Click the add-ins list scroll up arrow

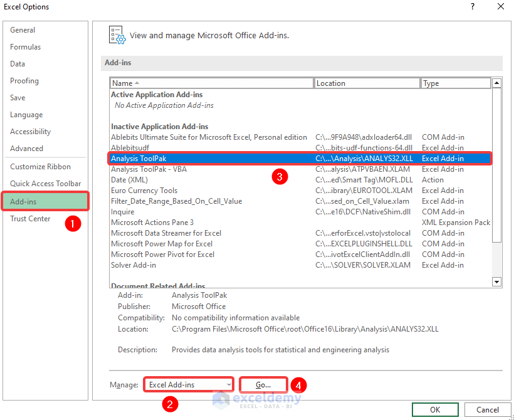497,83
